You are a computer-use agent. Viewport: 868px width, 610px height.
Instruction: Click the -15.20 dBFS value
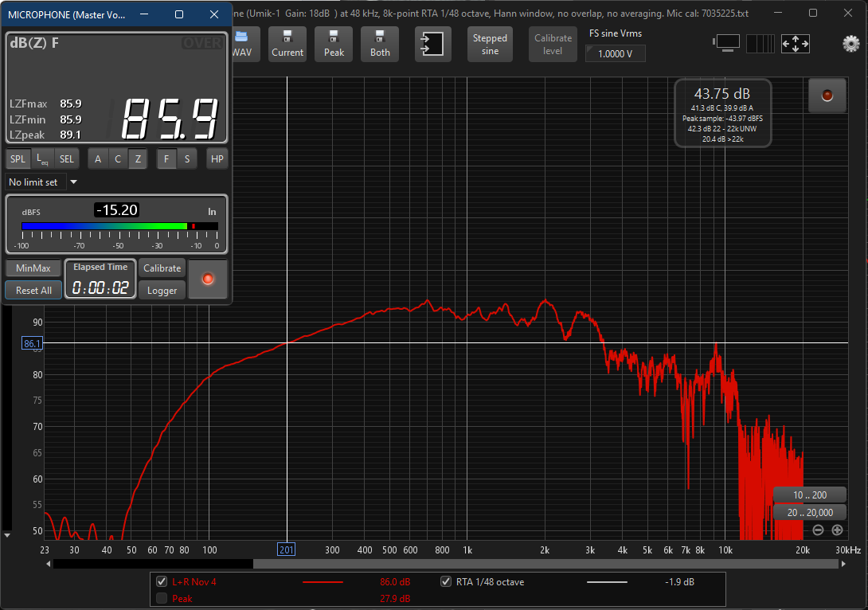116,210
